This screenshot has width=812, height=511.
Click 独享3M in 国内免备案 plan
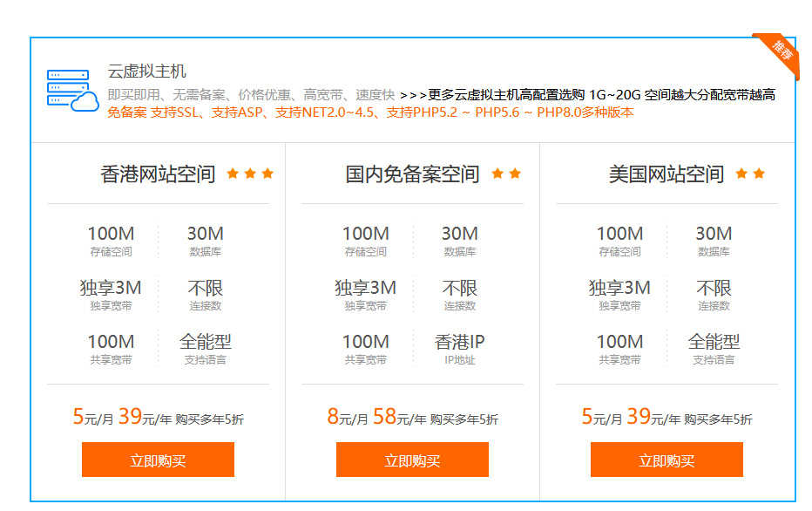(366, 295)
